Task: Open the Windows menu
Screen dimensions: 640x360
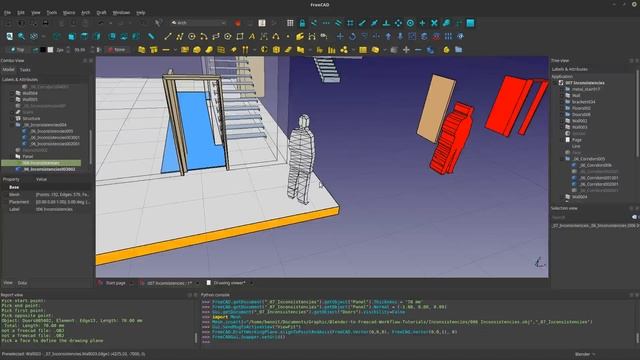Action: 121,13
